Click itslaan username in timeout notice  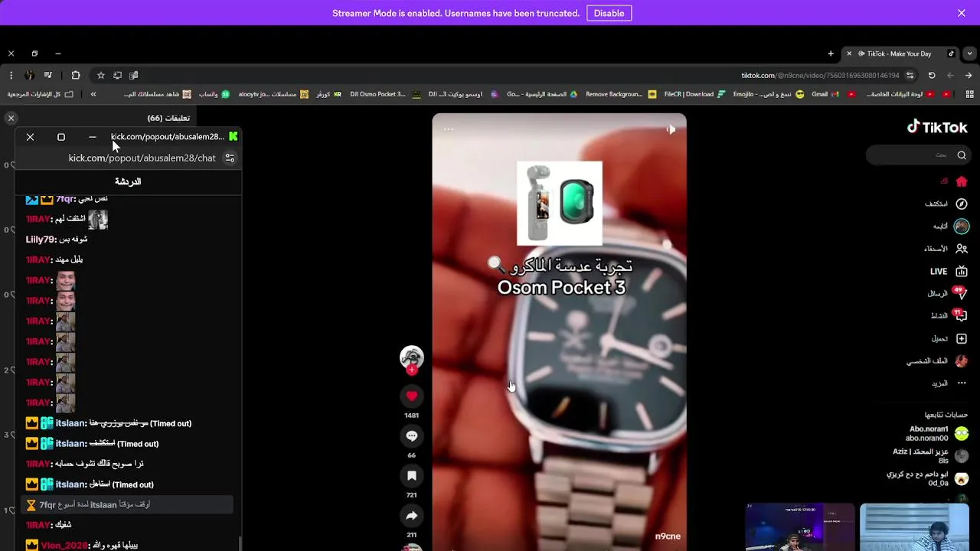click(x=103, y=505)
